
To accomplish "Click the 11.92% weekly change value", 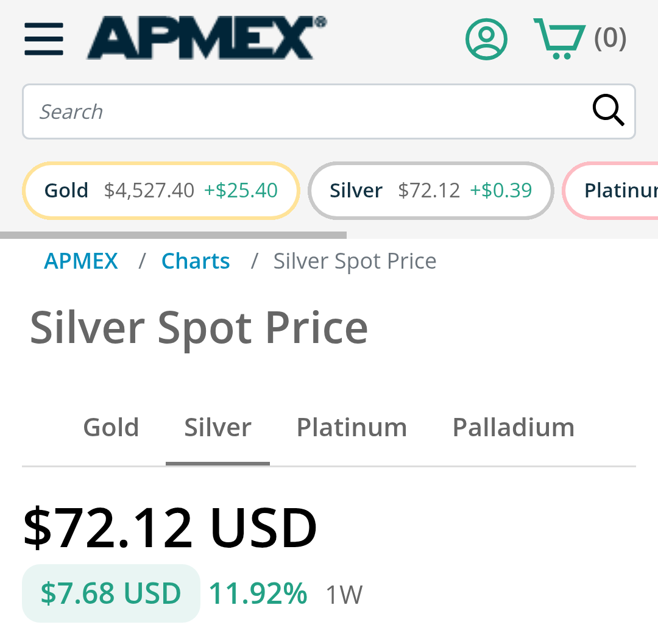I will point(258,593).
